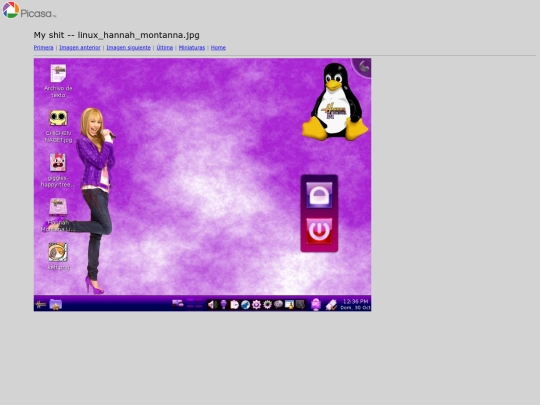Click the chat bubble tray icon
Image resolution: width=540 pixels, height=405 pixels.
tap(278, 304)
